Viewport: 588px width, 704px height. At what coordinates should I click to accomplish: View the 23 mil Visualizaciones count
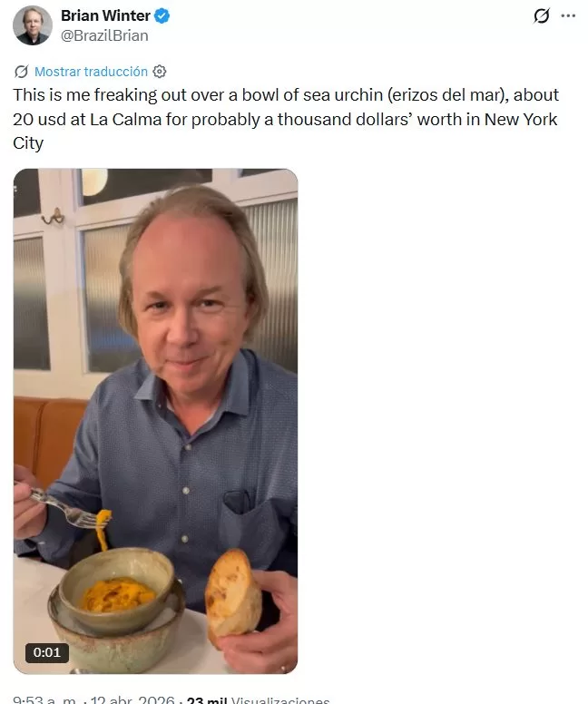[258, 699]
